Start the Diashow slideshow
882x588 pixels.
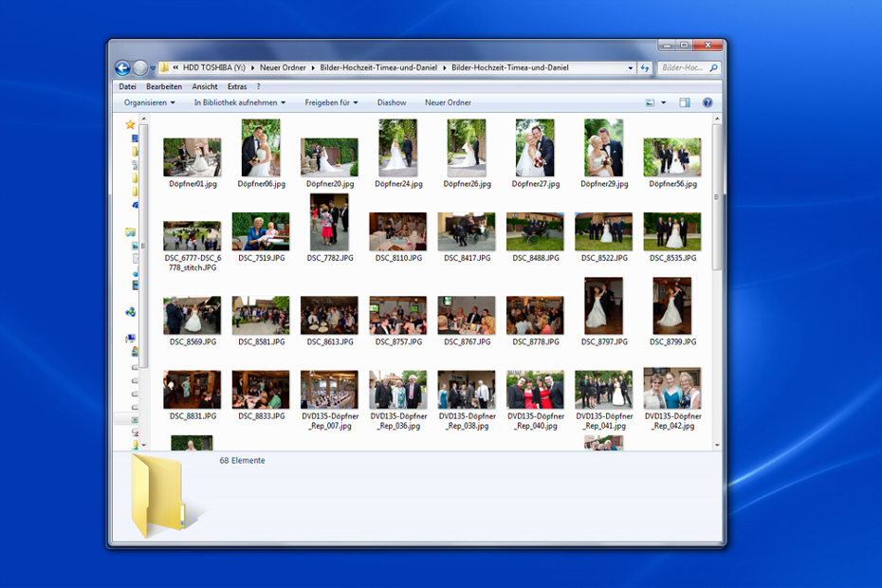tap(392, 102)
